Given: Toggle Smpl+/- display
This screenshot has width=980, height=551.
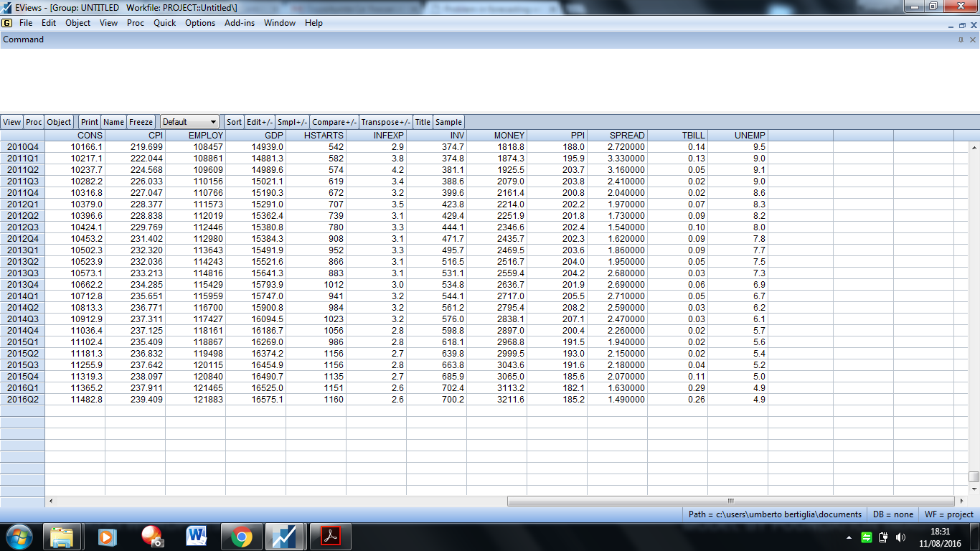Looking at the screenshot, I should pyautogui.click(x=293, y=122).
